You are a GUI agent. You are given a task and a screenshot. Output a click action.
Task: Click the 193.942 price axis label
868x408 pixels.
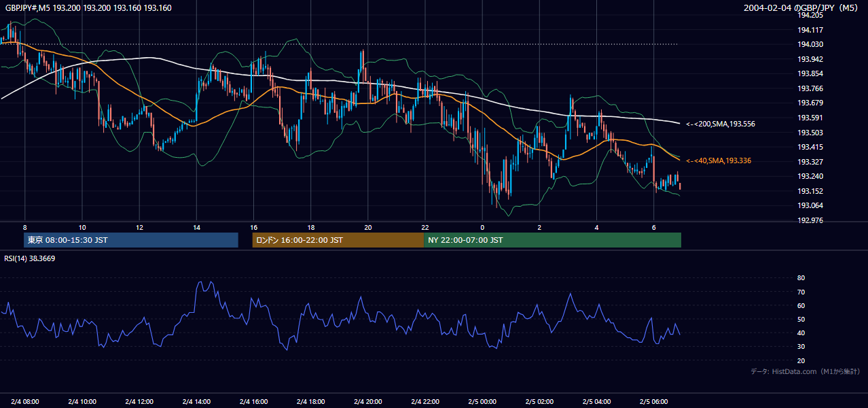pos(810,59)
